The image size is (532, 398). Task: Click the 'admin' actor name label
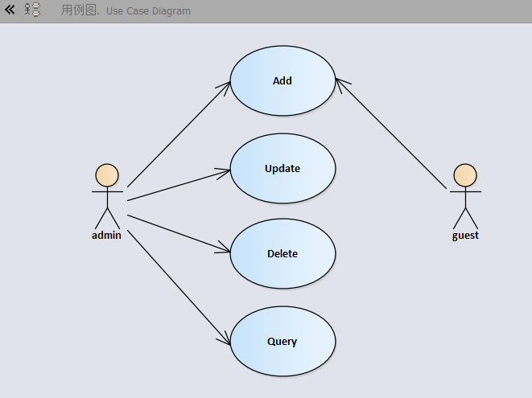(107, 236)
